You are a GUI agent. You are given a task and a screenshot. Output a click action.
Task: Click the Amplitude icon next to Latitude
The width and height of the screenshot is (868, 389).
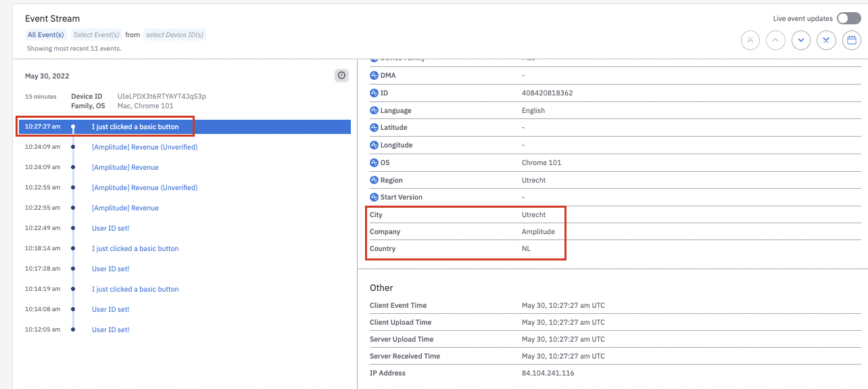coord(374,127)
